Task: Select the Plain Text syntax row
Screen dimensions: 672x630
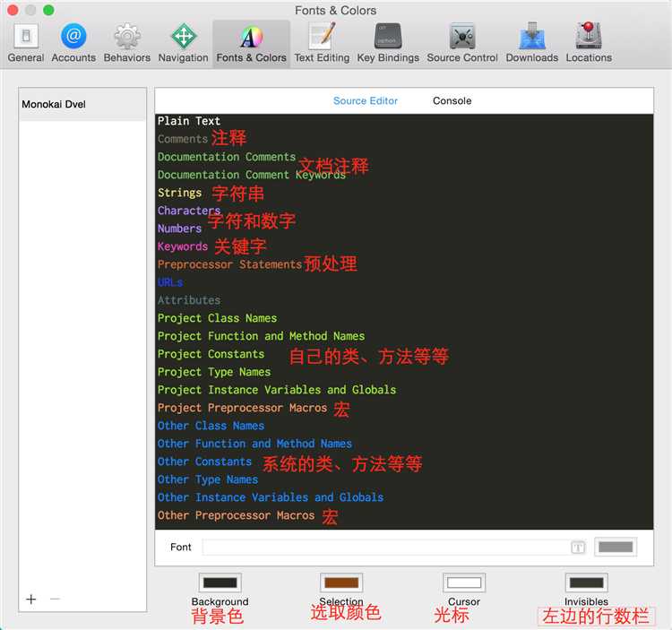Action: pyautogui.click(x=404, y=121)
